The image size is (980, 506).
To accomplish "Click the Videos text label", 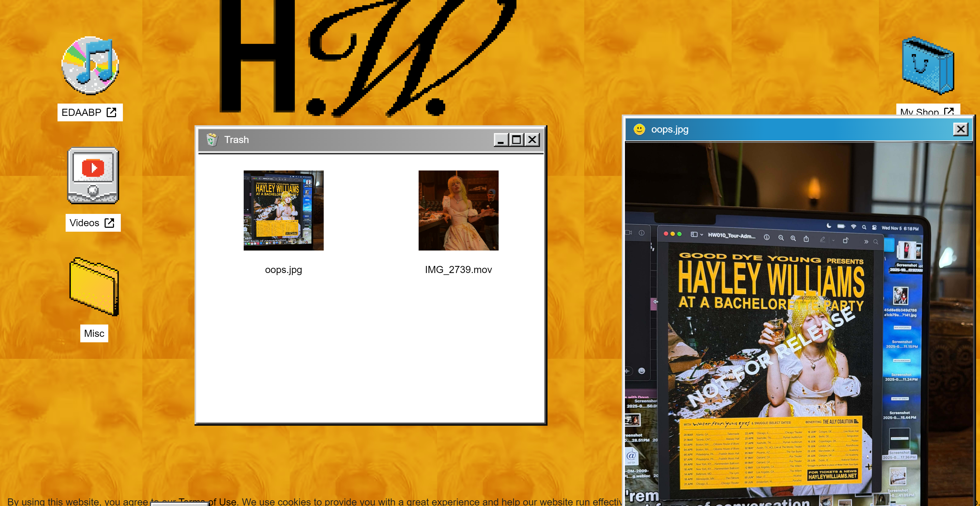I will 93,223.
